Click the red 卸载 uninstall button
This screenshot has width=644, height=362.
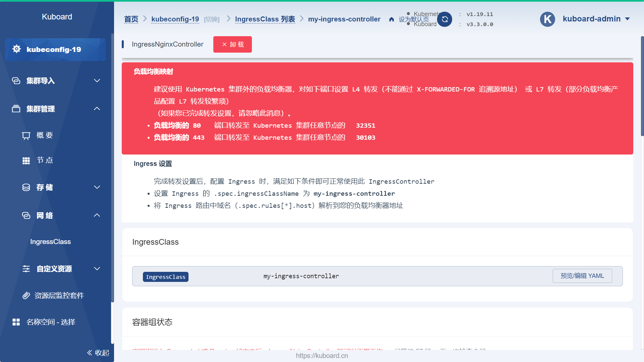(x=232, y=44)
